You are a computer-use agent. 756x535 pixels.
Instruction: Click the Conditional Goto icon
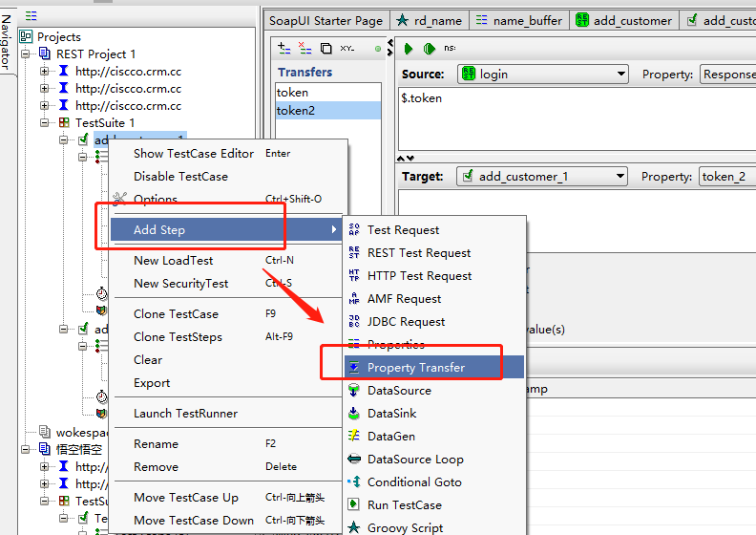click(354, 481)
